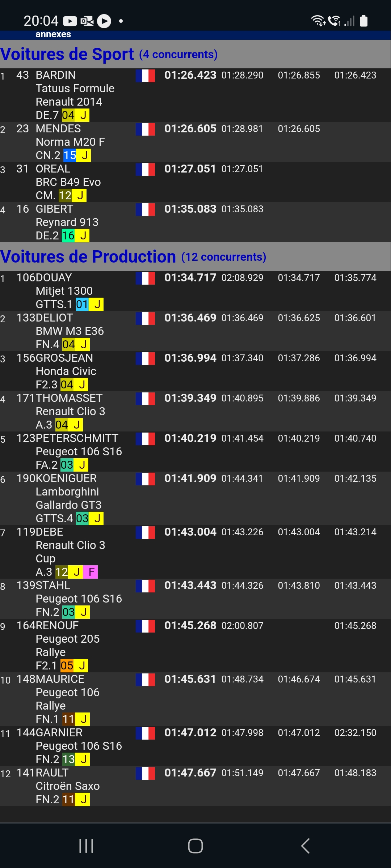391x868 pixels.
Task: Open the annexes tab
Action: (x=53, y=34)
